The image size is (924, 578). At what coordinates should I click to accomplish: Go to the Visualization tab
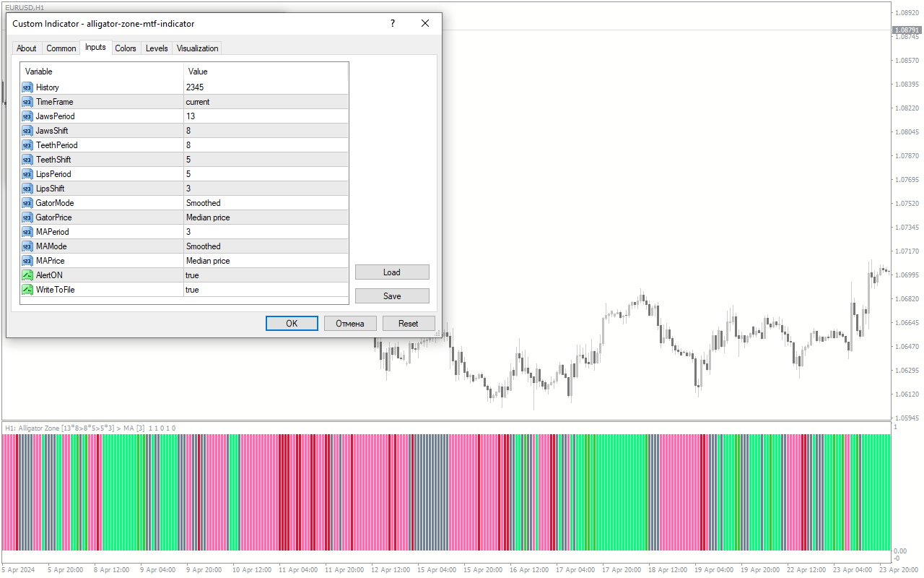tap(198, 48)
